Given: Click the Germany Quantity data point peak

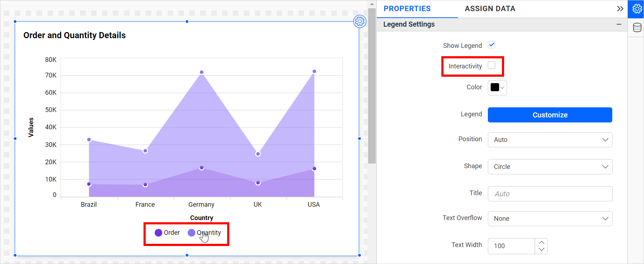Looking at the screenshot, I should [202, 72].
